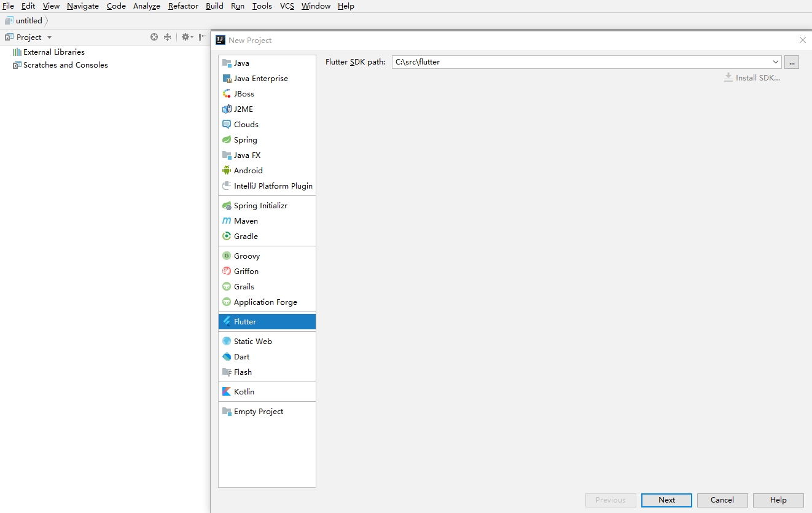Choose the Griffon icon entry
The height and width of the screenshot is (513, 812).
(x=227, y=272)
